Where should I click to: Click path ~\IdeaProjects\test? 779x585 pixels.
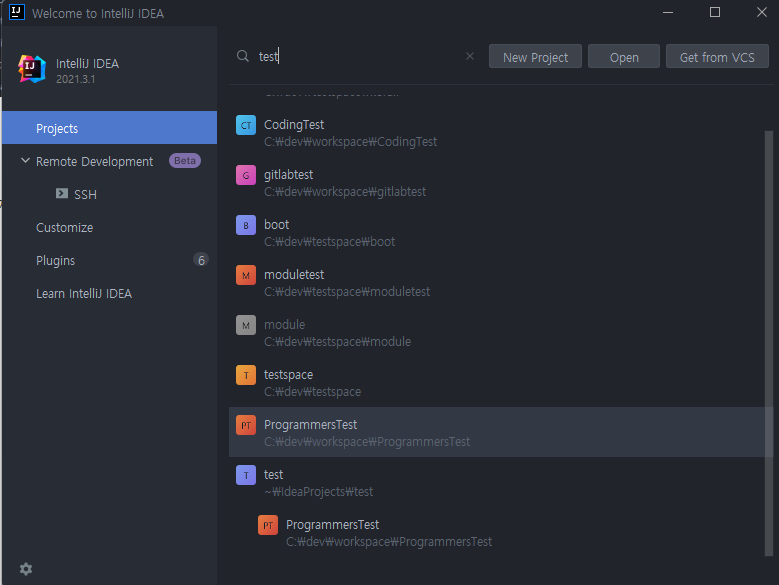(x=318, y=492)
